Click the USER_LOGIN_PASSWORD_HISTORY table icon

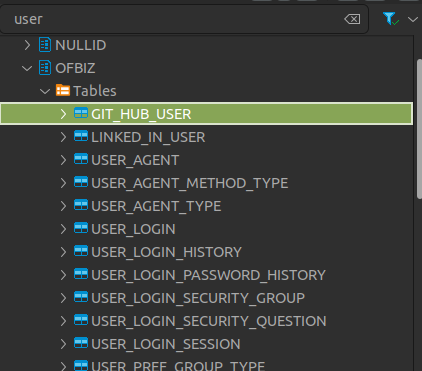81,274
